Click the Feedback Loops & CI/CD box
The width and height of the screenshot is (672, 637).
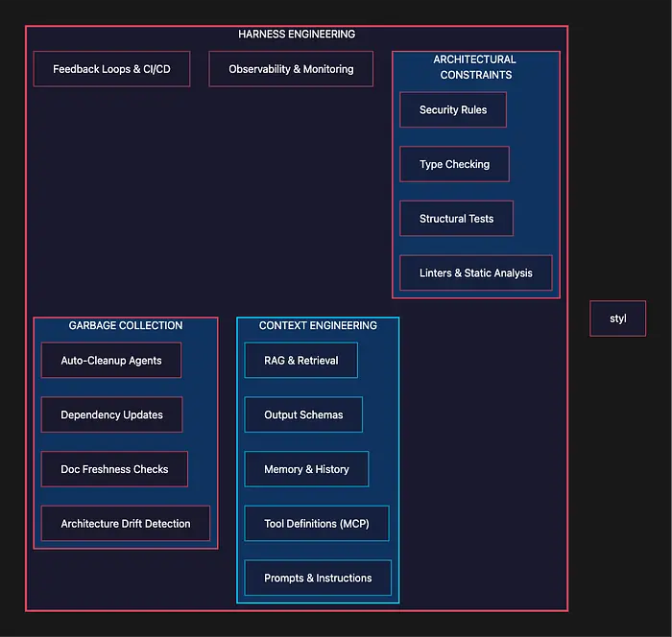click(x=111, y=69)
